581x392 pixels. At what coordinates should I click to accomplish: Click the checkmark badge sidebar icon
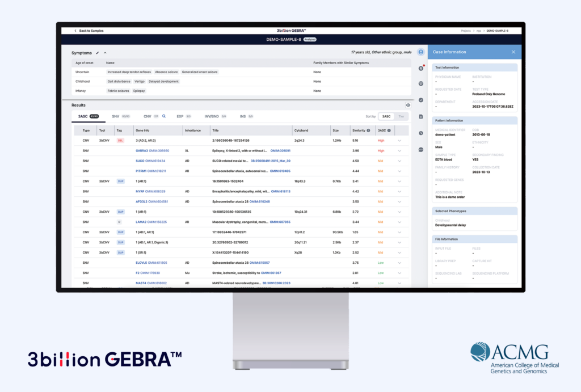(420, 100)
